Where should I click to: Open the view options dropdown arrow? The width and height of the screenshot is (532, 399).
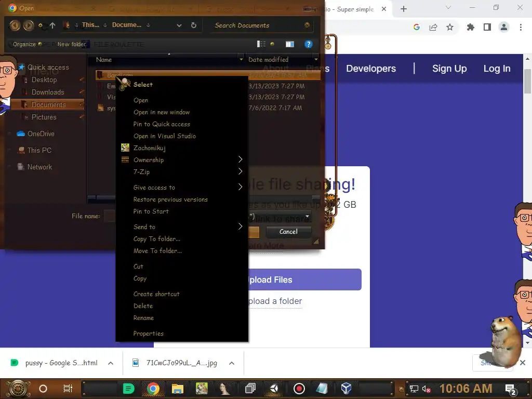coord(272,44)
